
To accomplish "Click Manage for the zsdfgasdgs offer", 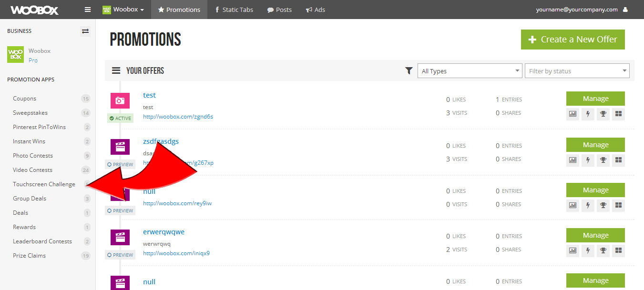I will pyautogui.click(x=595, y=145).
